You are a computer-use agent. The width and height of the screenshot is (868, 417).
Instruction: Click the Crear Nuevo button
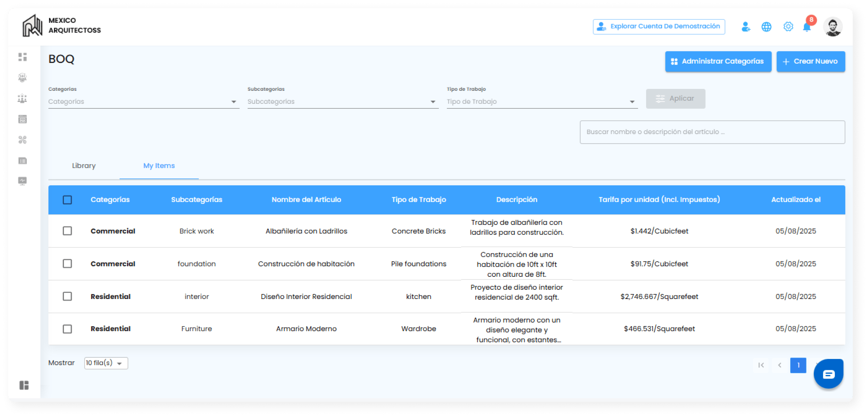tap(811, 61)
